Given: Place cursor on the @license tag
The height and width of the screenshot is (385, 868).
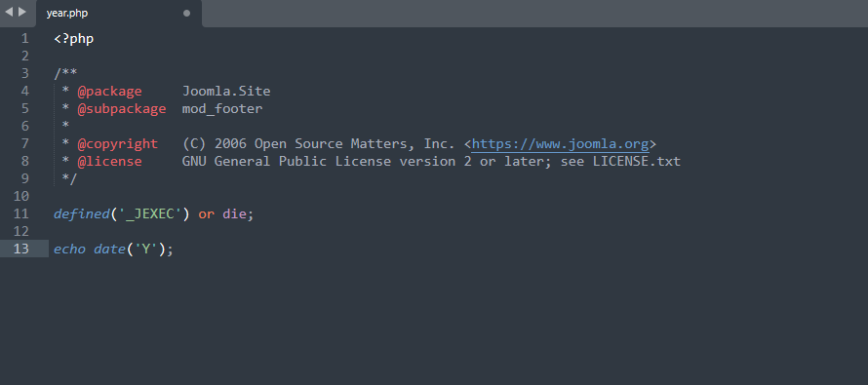Looking at the screenshot, I should 109,162.
